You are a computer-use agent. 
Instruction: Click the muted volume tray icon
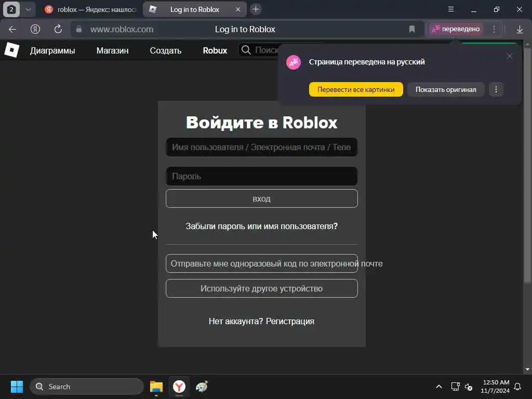pos(469,387)
